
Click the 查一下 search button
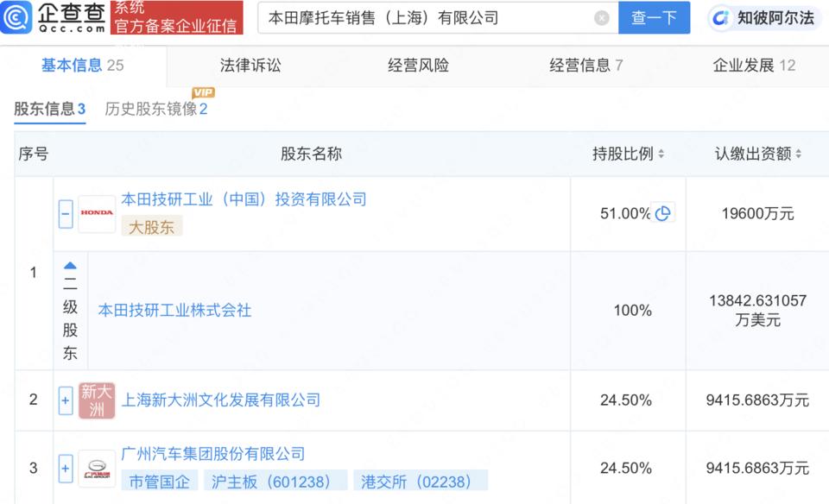tap(654, 17)
